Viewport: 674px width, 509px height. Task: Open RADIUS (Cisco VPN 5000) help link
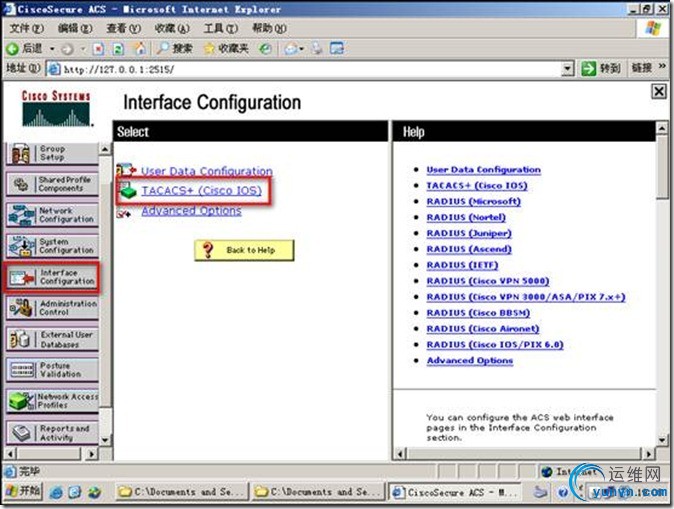[x=488, y=281]
